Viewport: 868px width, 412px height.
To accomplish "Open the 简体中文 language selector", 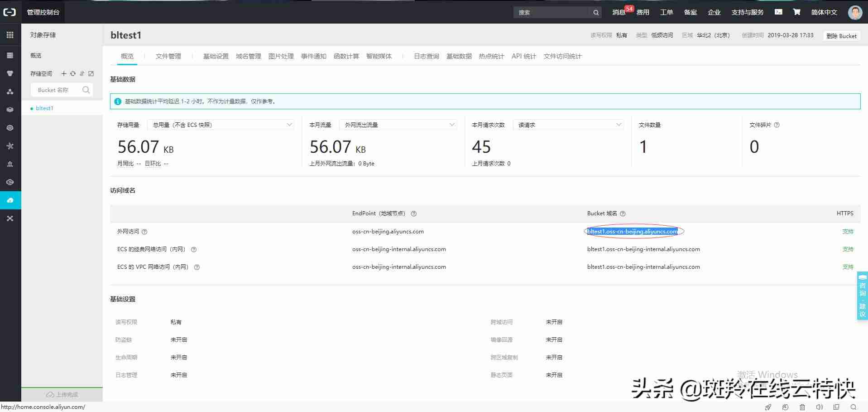I will [x=824, y=12].
